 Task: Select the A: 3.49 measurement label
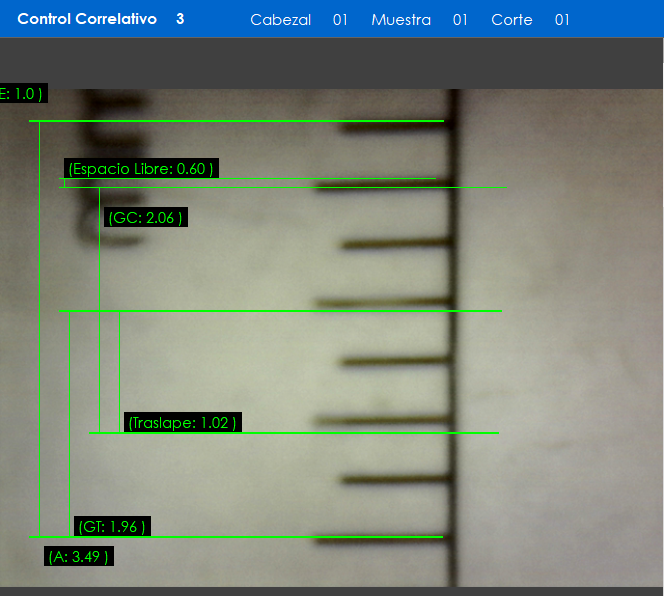[79, 556]
